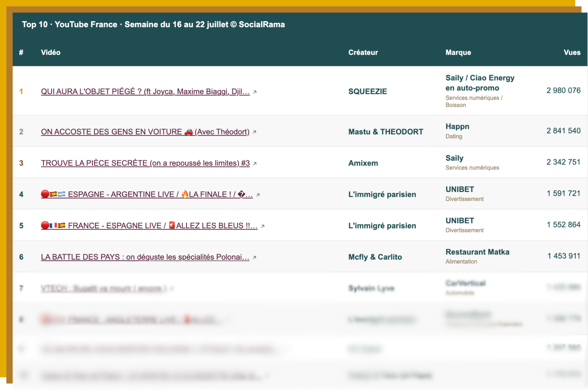Click 'Divertissement' in the ESPAGNE - ARGENTINE row

[x=464, y=199]
